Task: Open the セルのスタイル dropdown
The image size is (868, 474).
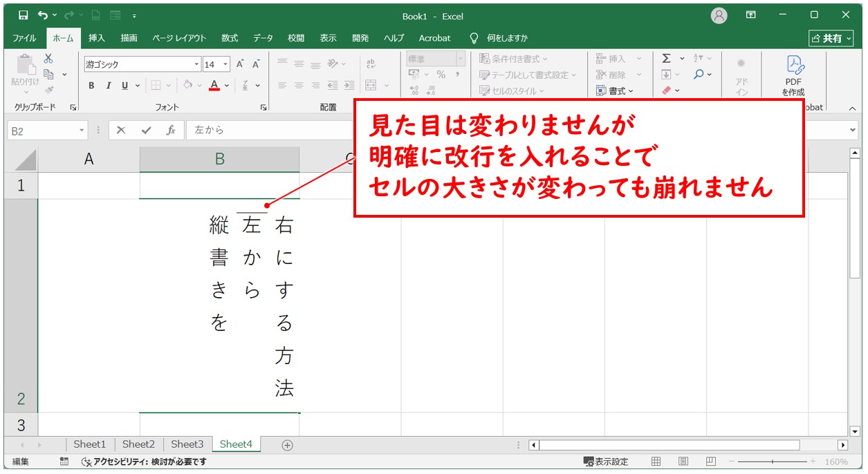Action: click(x=512, y=91)
